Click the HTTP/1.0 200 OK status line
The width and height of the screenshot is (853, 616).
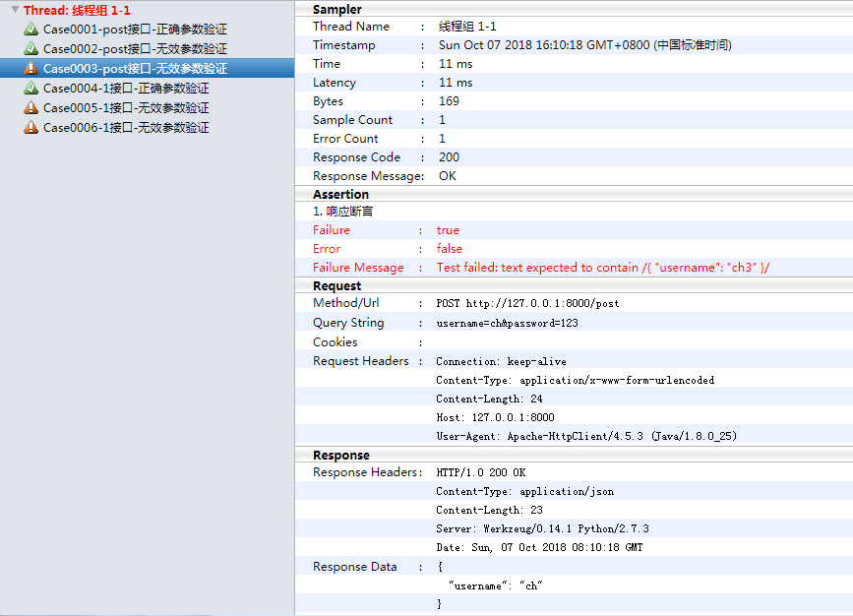click(x=481, y=472)
